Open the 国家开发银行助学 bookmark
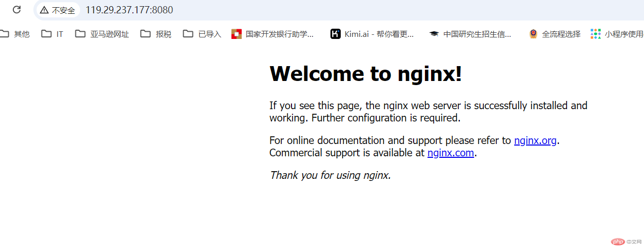Viewport: 644px width, 247px height. [x=272, y=34]
